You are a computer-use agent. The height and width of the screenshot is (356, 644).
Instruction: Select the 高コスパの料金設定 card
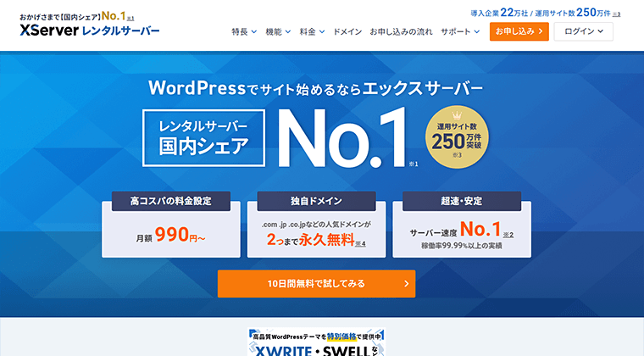(171, 225)
